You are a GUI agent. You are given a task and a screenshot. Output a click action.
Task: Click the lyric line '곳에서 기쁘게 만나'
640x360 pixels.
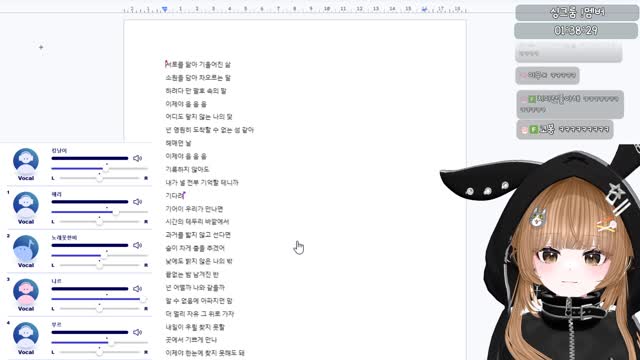click(191, 340)
